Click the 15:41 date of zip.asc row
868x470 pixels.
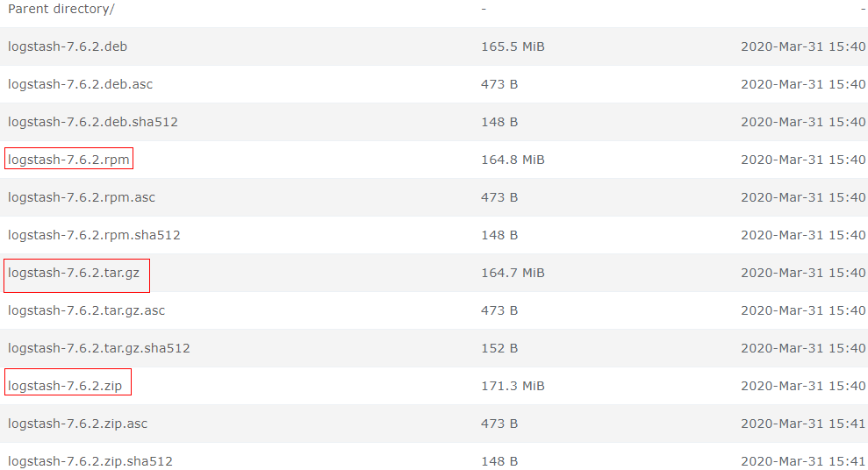[803, 424]
